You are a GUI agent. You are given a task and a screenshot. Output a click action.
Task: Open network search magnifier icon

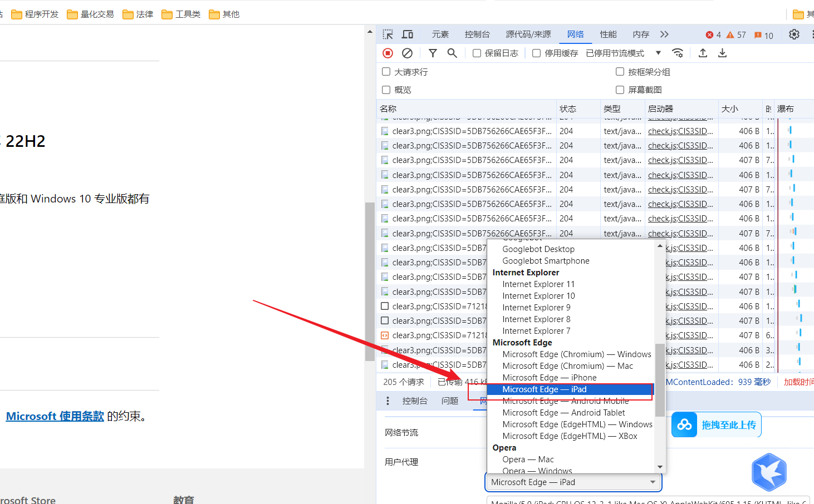(452, 53)
